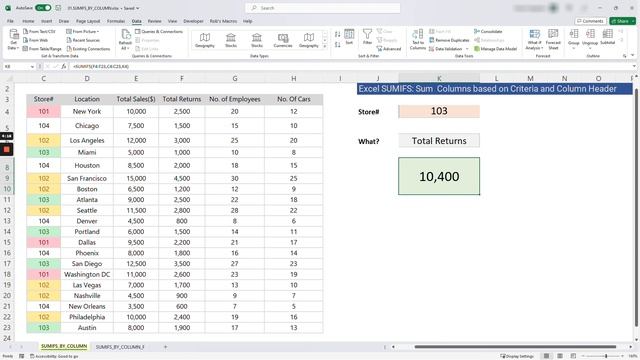This screenshot has height=360, width=640.
Task: Click the zoom slider in status bar
Action: pos(606,356)
